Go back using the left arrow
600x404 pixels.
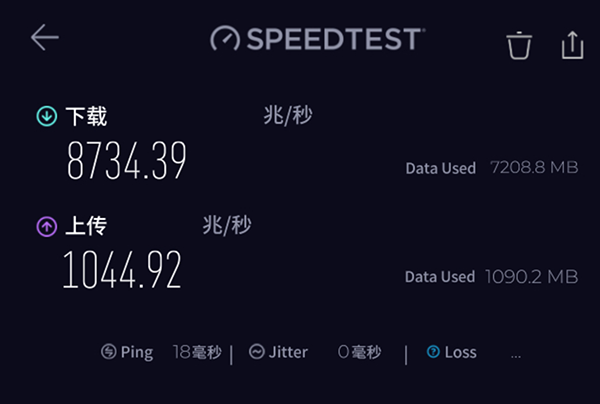point(45,38)
